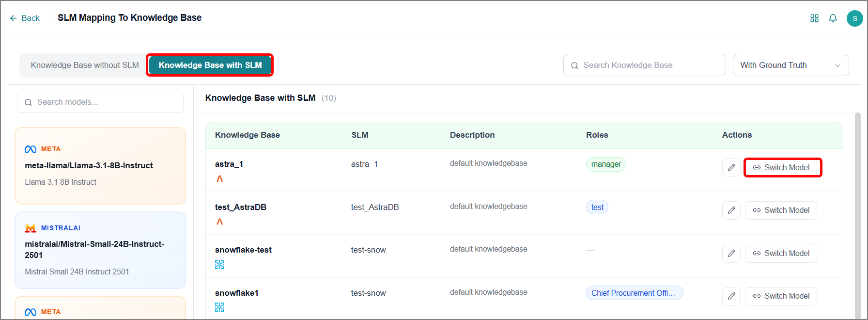Click Snowflake icon under snowflake1

coord(219,307)
